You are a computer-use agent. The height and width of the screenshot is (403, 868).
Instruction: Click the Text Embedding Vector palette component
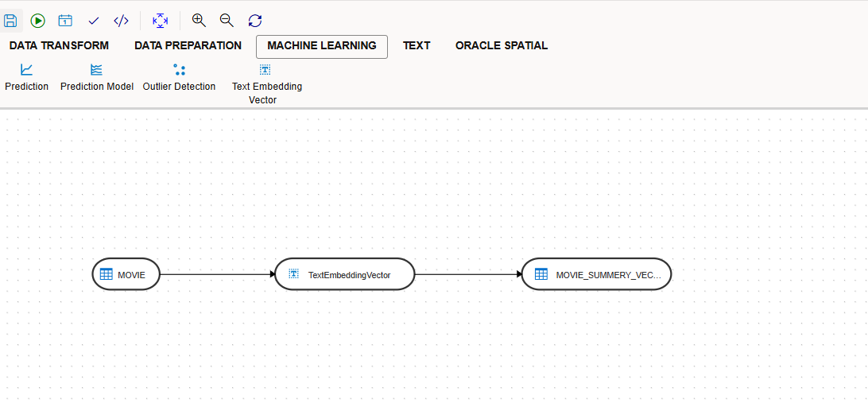[x=265, y=83]
